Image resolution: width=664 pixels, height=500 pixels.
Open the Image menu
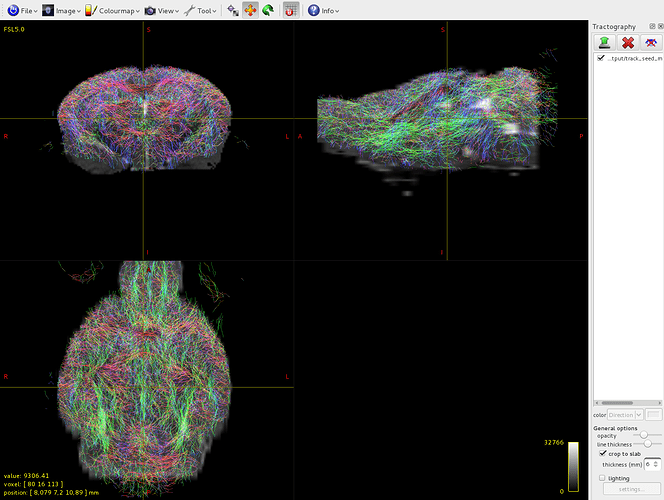pos(61,11)
